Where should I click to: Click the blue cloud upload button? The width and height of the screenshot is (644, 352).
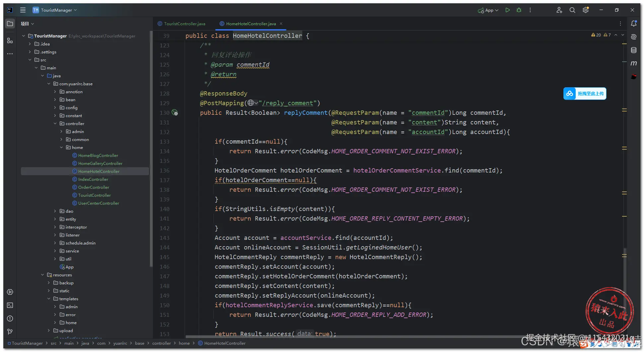pos(585,94)
